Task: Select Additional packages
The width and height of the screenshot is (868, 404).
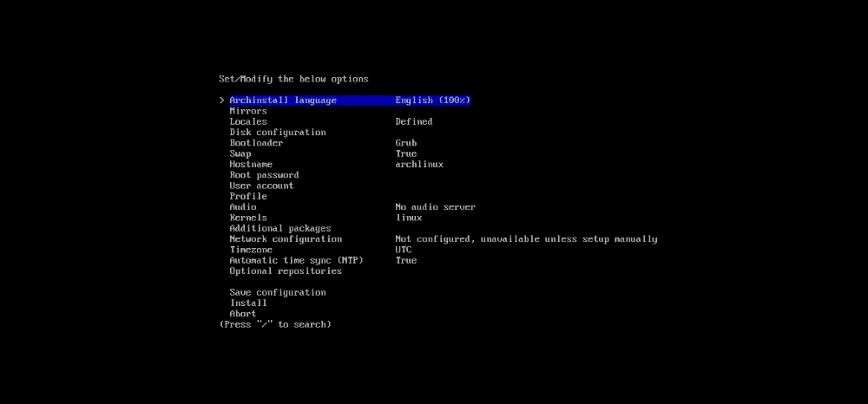Action: tap(280, 228)
